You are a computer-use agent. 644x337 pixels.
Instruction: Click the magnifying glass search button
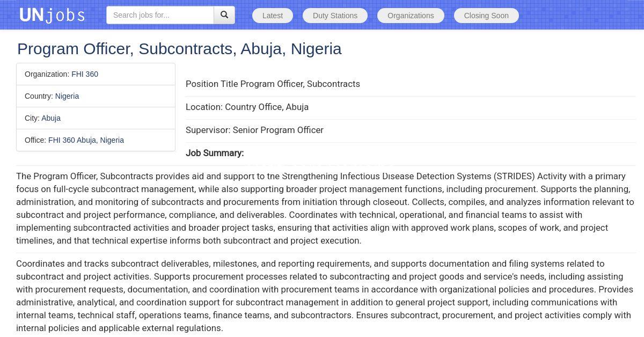click(x=224, y=15)
